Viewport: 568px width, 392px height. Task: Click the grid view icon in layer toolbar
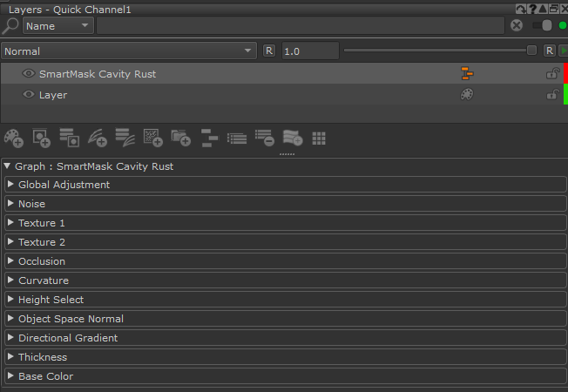click(319, 138)
